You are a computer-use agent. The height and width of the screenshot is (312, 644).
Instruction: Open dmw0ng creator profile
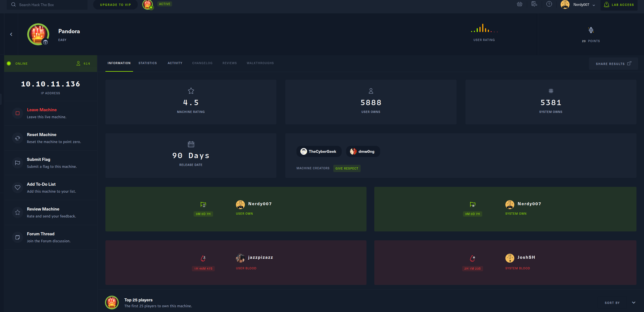[363, 151]
